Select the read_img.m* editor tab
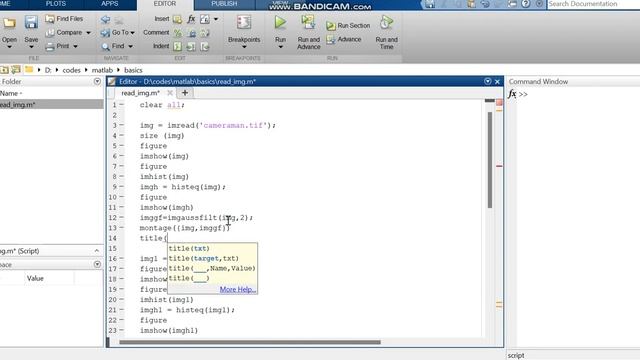This screenshot has width=640, height=360. click(x=140, y=93)
